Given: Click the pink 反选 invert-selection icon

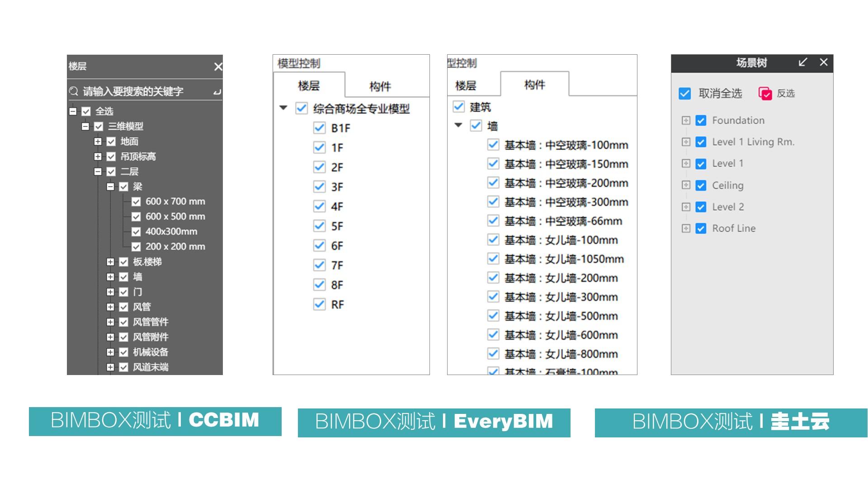Looking at the screenshot, I should 765,94.
